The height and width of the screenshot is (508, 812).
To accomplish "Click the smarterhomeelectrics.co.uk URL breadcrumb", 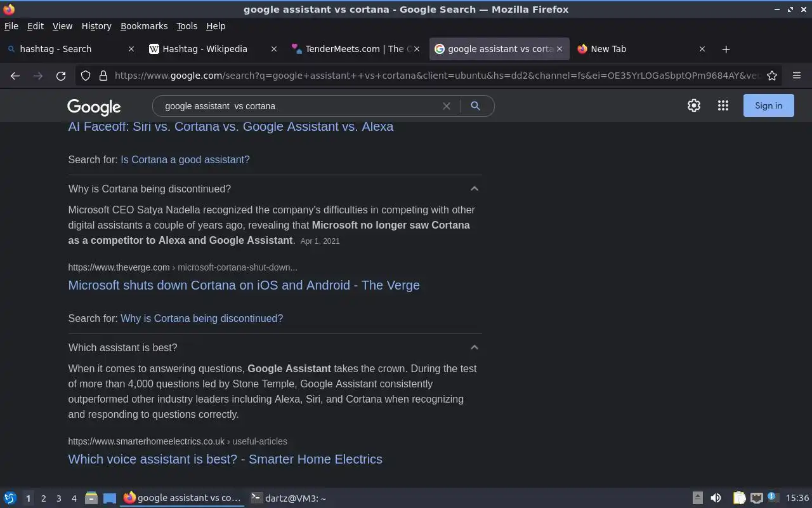I will point(178,441).
